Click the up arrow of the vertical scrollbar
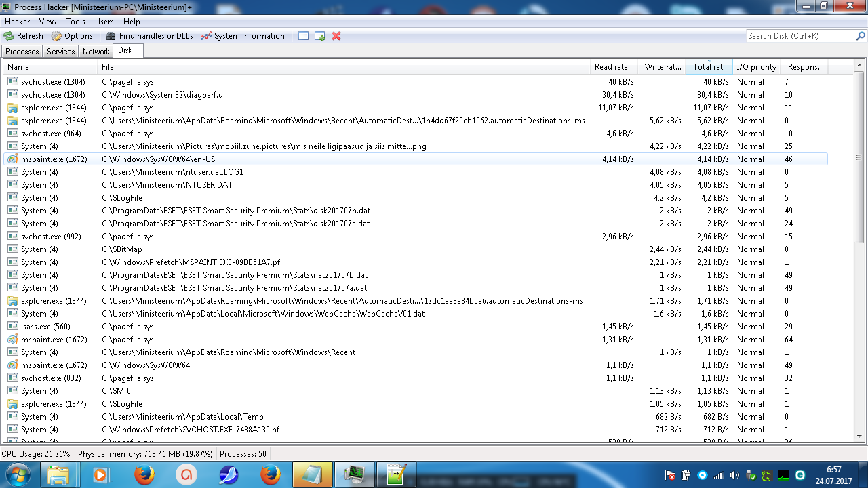Screen dimensions: 868x488 click(859, 66)
